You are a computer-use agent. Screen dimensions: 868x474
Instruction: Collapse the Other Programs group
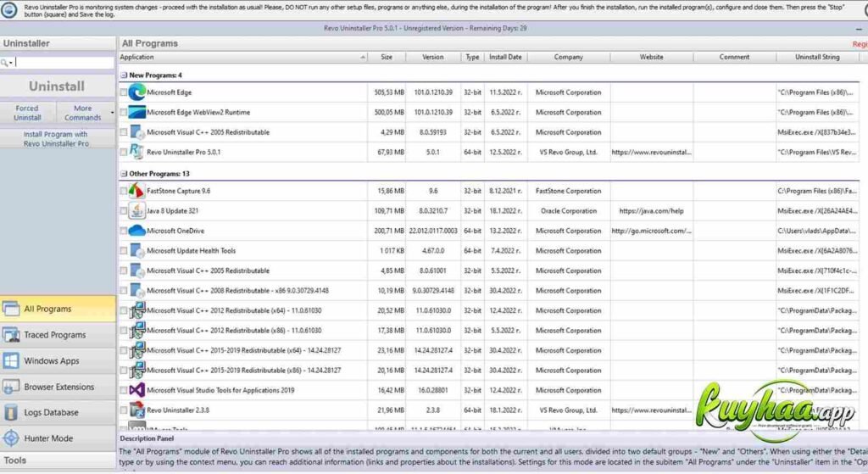(x=124, y=174)
